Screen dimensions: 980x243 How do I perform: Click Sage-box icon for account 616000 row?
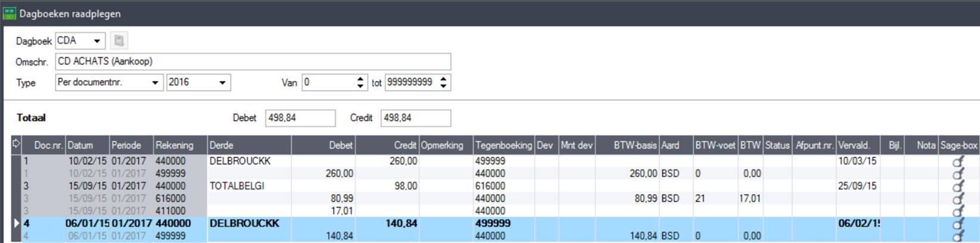(958, 199)
